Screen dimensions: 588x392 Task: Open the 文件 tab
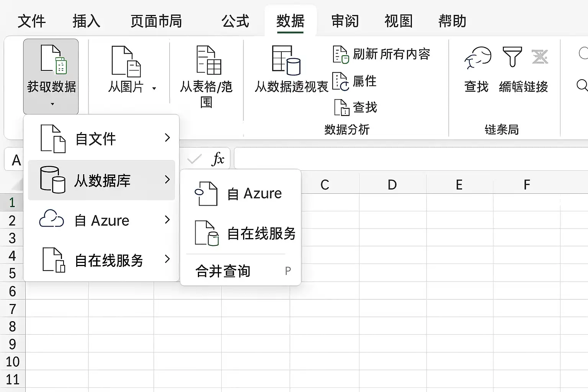[x=32, y=21]
